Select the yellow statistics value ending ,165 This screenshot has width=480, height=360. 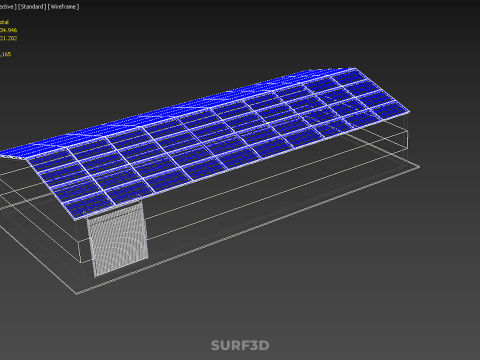click(6, 54)
